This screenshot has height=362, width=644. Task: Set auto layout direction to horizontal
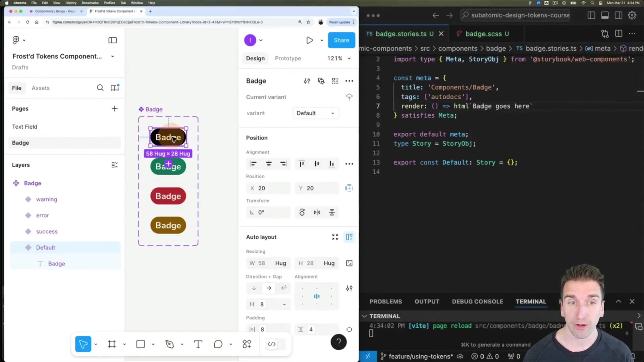[269, 288]
